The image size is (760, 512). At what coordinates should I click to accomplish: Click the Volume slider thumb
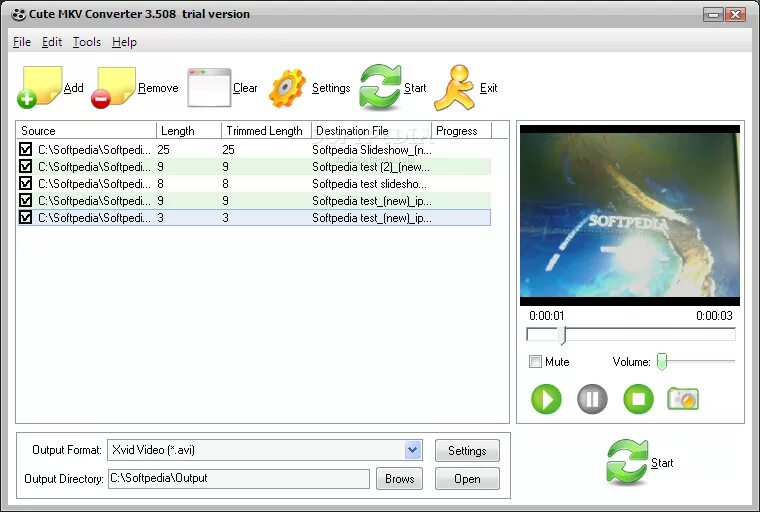(662, 362)
